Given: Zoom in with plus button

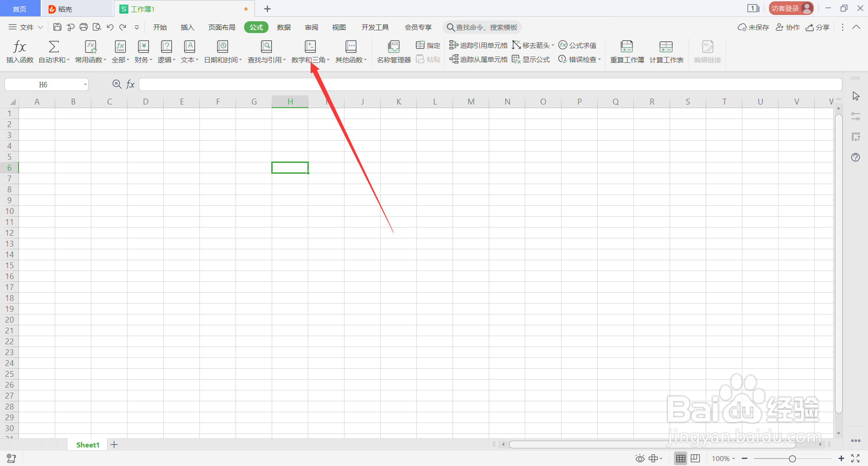Looking at the screenshot, I should 841,459.
